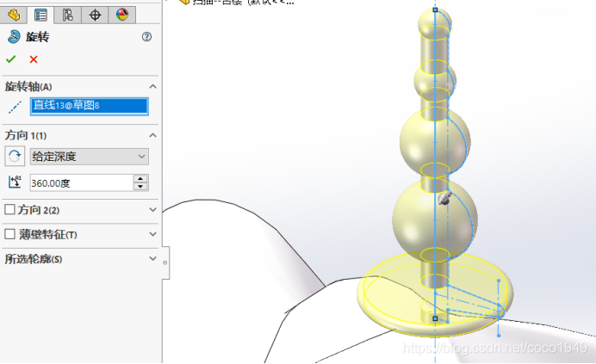Click the 旋转 panel title text
This screenshot has width=596, height=364.
(38, 37)
